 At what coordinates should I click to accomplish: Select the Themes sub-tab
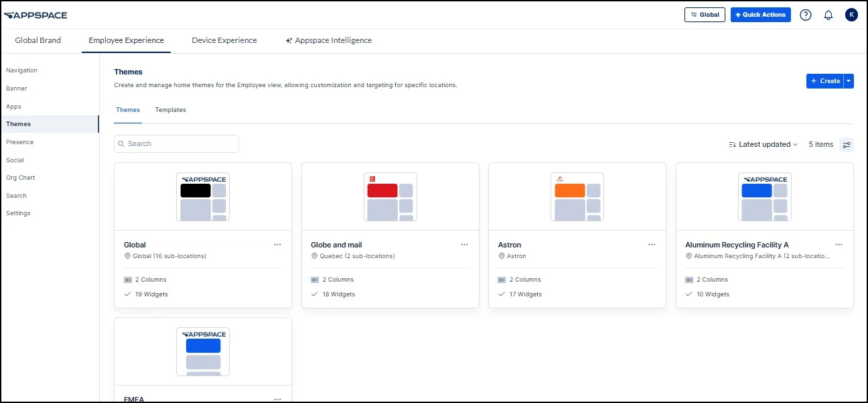(128, 110)
